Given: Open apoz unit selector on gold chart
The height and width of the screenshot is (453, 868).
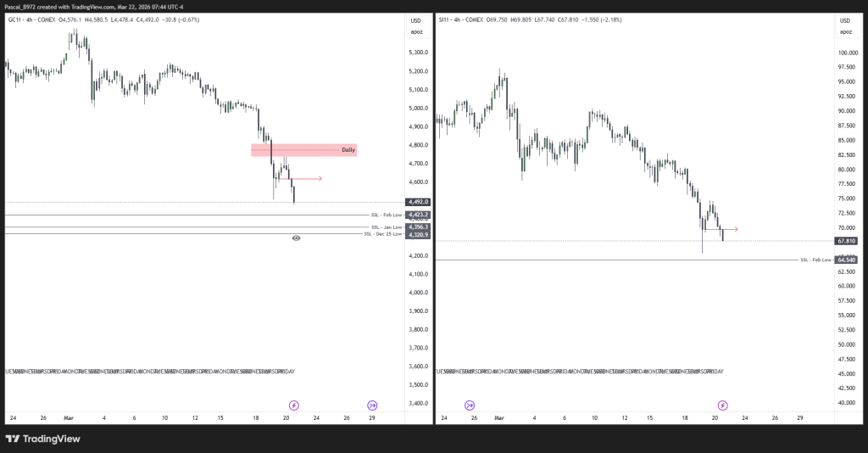Looking at the screenshot, I should [415, 31].
